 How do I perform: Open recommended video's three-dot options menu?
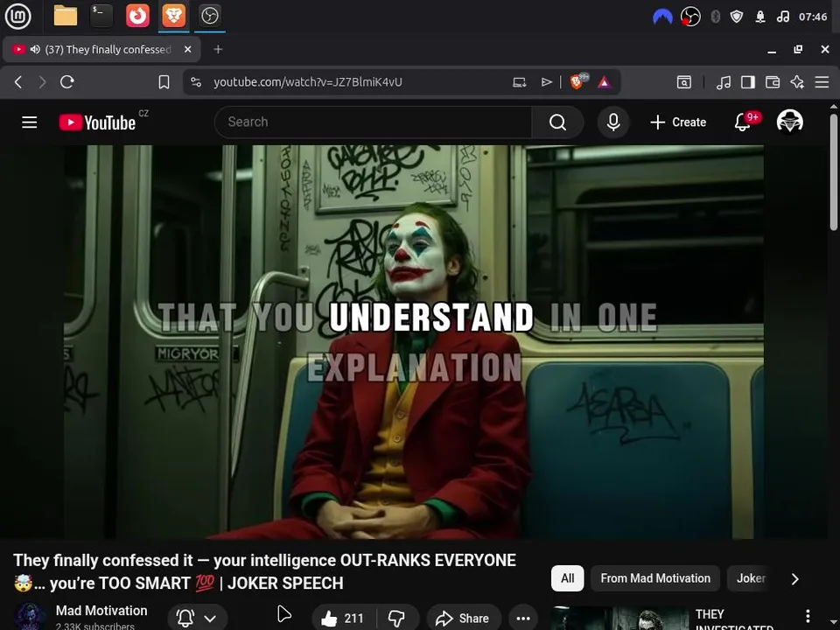pyautogui.click(x=808, y=616)
